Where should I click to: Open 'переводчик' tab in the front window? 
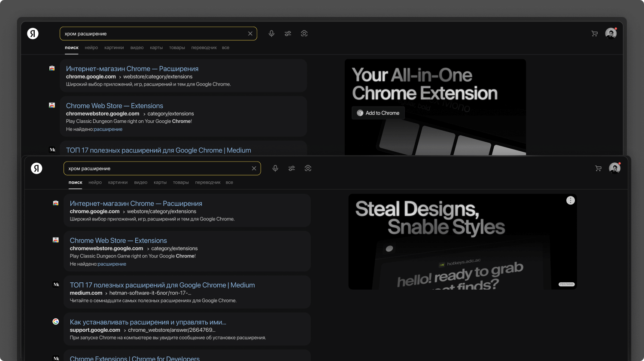[207, 183]
